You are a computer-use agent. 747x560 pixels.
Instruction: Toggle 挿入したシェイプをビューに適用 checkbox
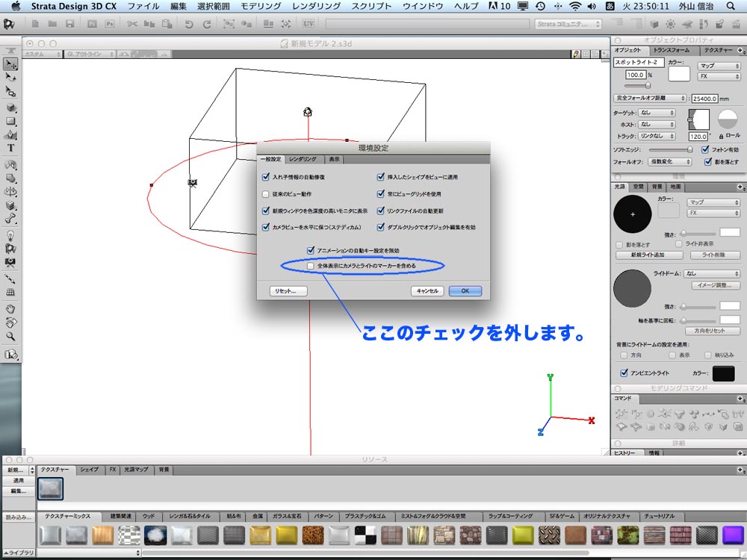(x=381, y=177)
